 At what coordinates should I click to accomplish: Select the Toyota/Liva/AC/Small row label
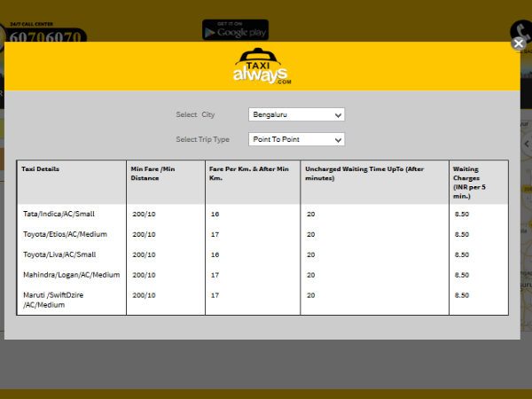point(59,254)
